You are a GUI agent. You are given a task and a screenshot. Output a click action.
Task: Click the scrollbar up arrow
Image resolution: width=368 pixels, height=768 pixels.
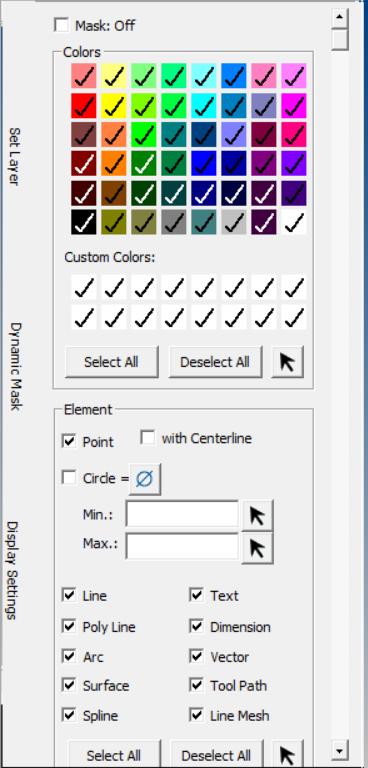pos(339,18)
